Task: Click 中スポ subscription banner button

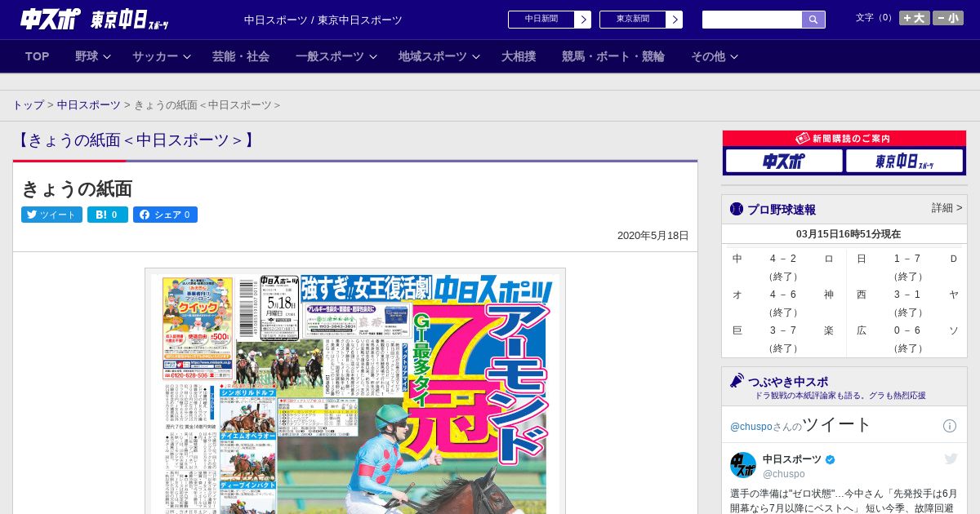Action: point(784,161)
